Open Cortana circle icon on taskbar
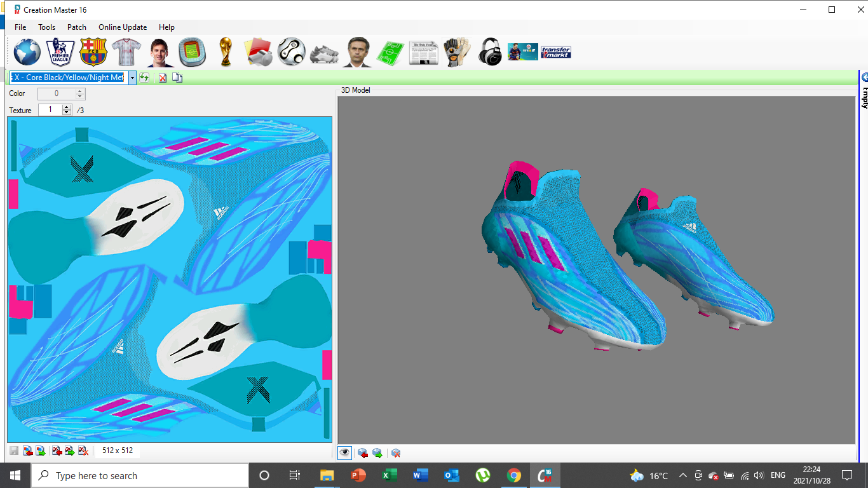Viewport: 868px width, 488px height. [x=264, y=475]
